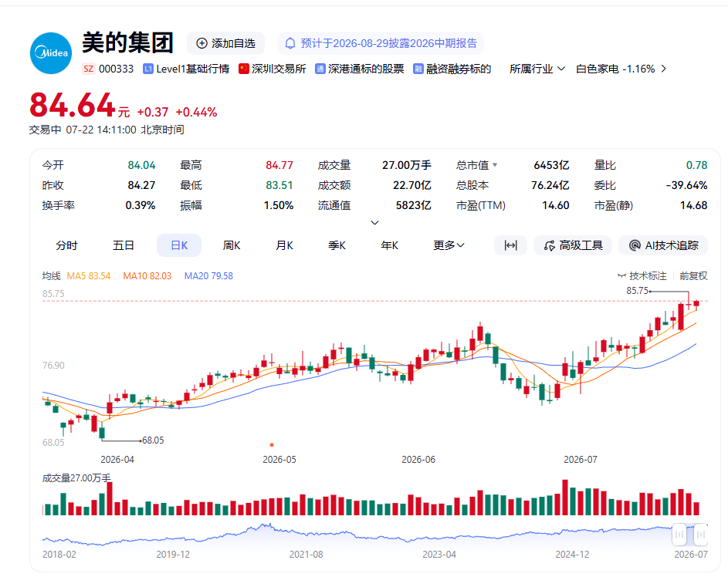
Task: Click the SZ exchange badge
Action: (88, 69)
